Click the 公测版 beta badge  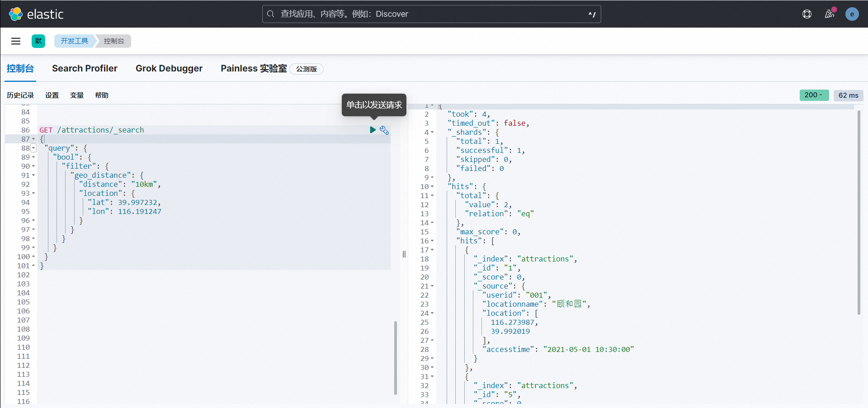click(x=307, y=69)
